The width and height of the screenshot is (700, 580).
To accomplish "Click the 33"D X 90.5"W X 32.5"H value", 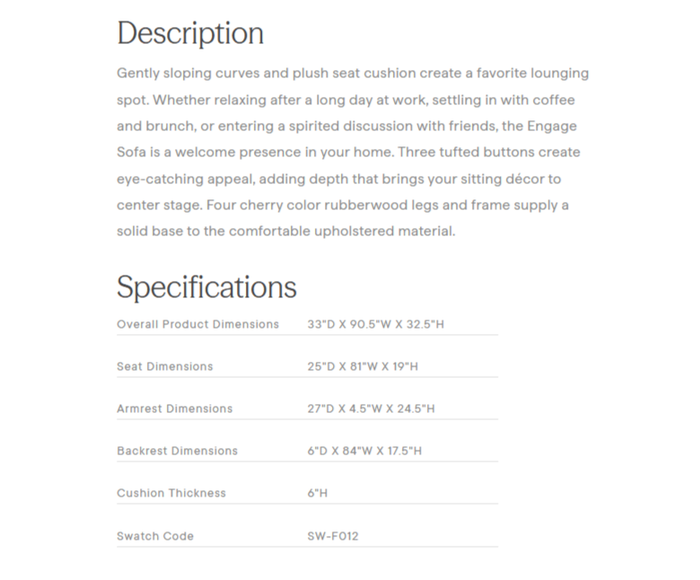I will pyautogui.click(x=376, y=324).
